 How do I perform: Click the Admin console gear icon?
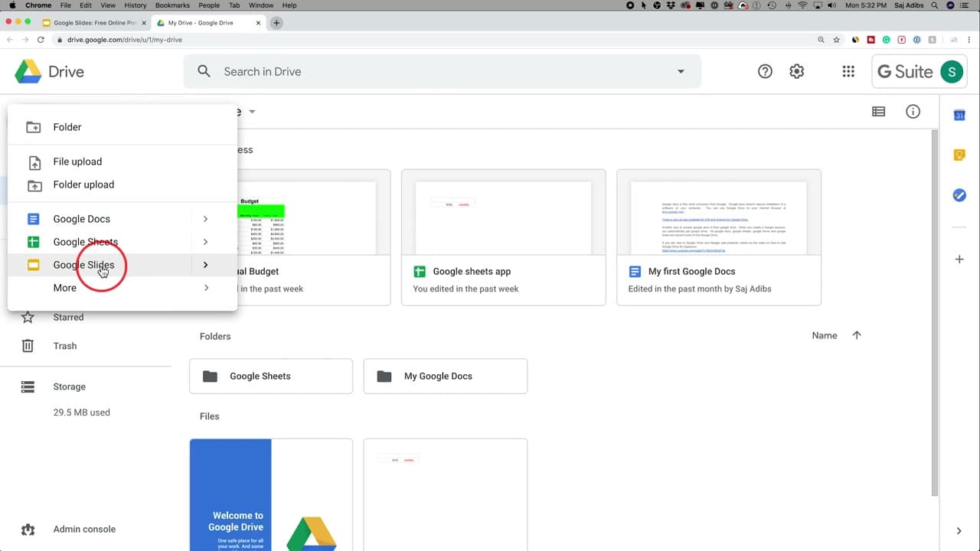[28, 530]
